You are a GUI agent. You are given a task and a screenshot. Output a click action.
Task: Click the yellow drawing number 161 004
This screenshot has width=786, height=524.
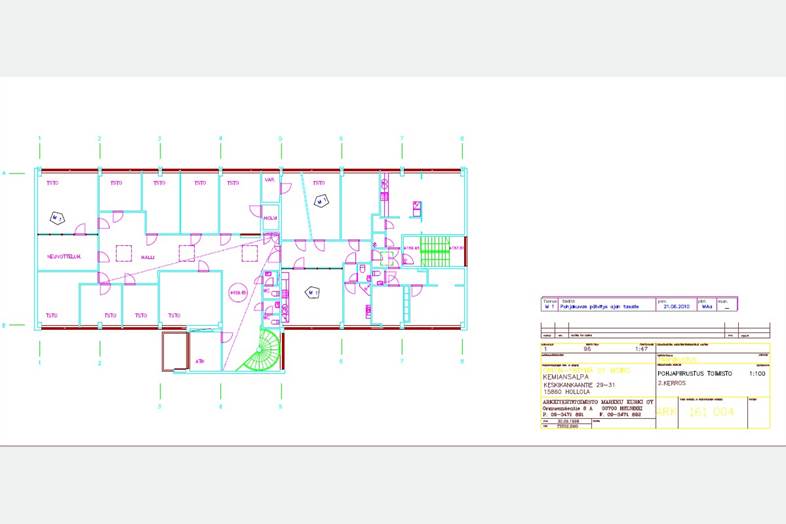pos(713,410)
